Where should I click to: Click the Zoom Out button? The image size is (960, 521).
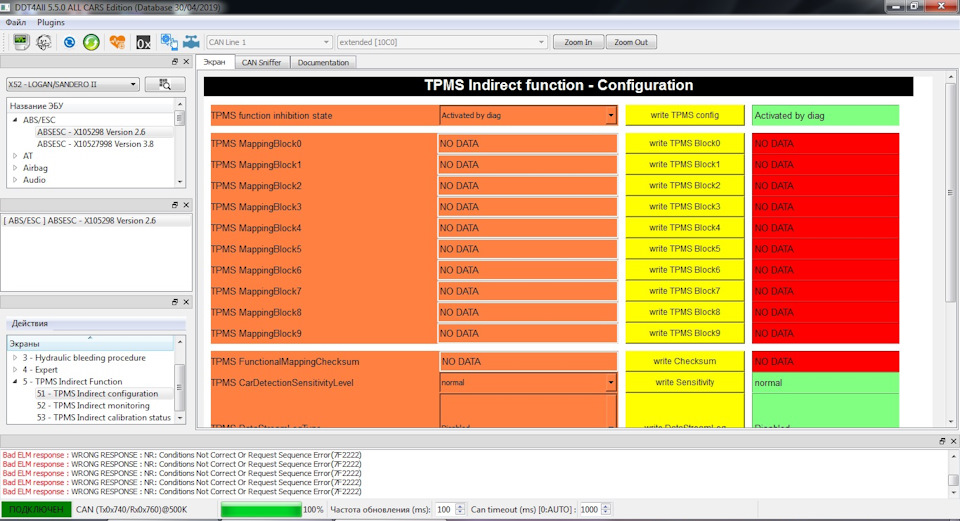(x=631, y=42)
